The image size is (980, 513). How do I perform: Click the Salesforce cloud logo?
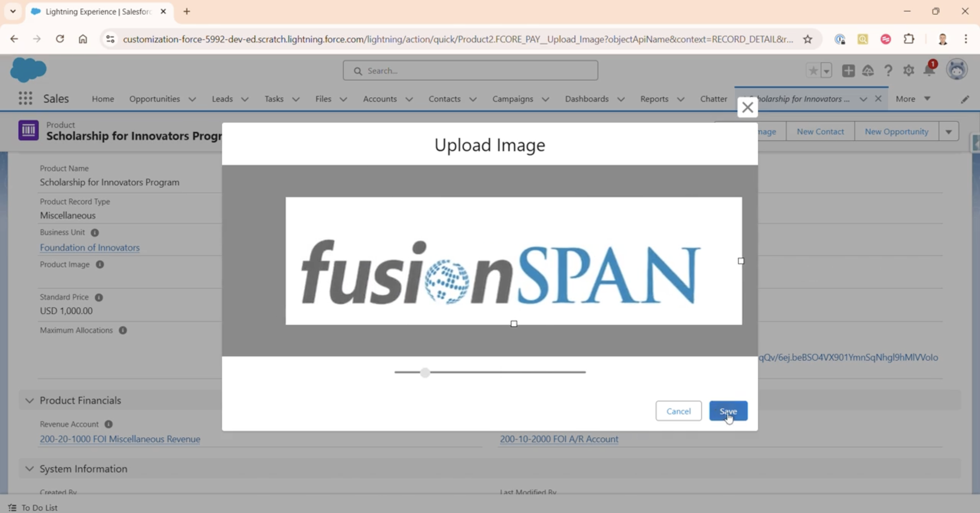pos(28,70)
